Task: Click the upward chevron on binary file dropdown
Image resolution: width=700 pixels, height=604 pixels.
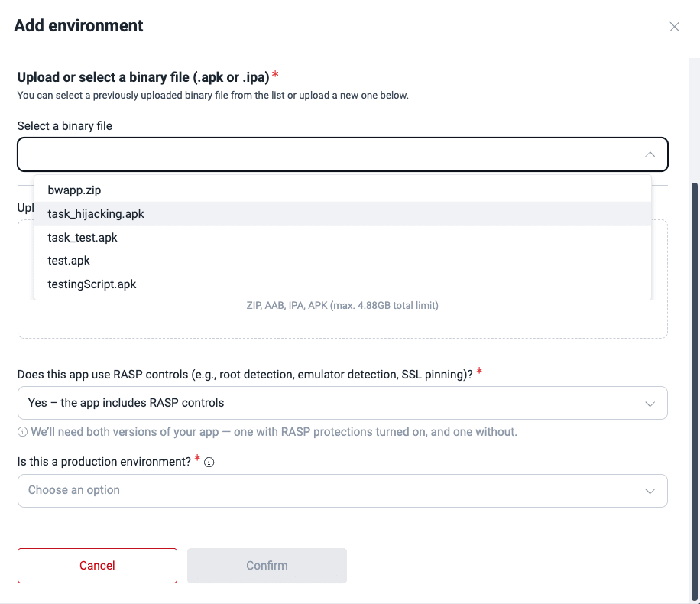Action: tap(650, 154)
